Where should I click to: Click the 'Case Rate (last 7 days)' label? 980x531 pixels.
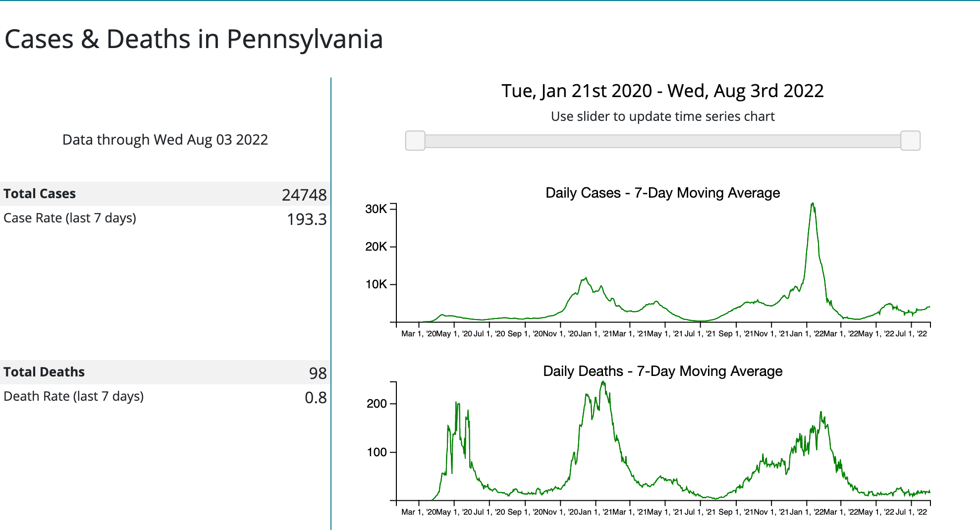click(x=70, y=218)
